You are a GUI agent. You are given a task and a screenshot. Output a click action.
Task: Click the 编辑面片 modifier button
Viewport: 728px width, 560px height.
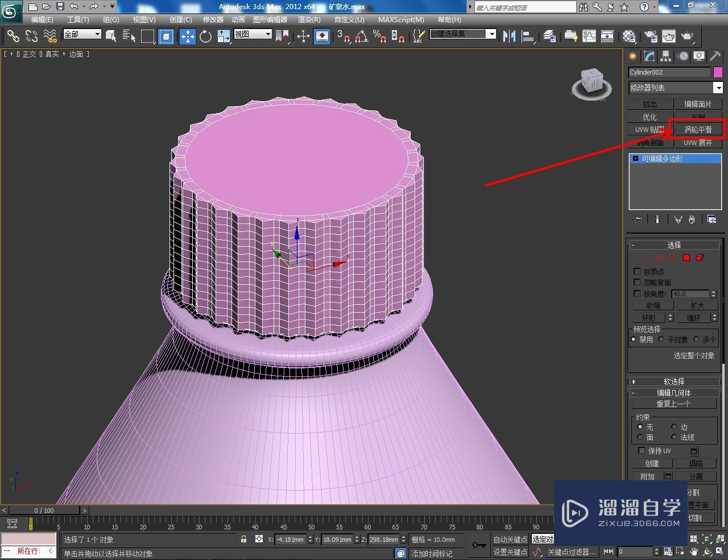tap(698, 104)
